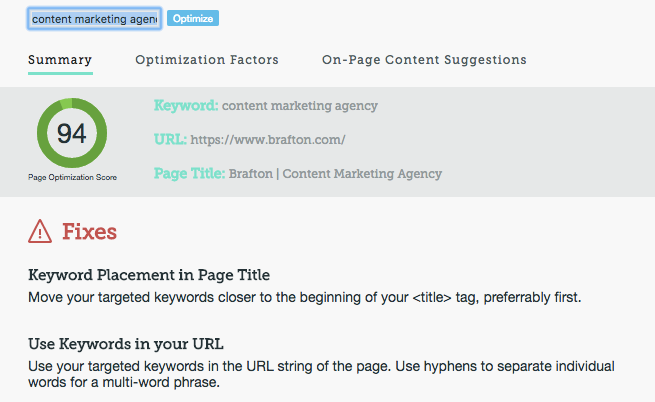Click the green Keyword: label
Screen dimensions: 655x402
pyautogui.click(x=185, y=105)
